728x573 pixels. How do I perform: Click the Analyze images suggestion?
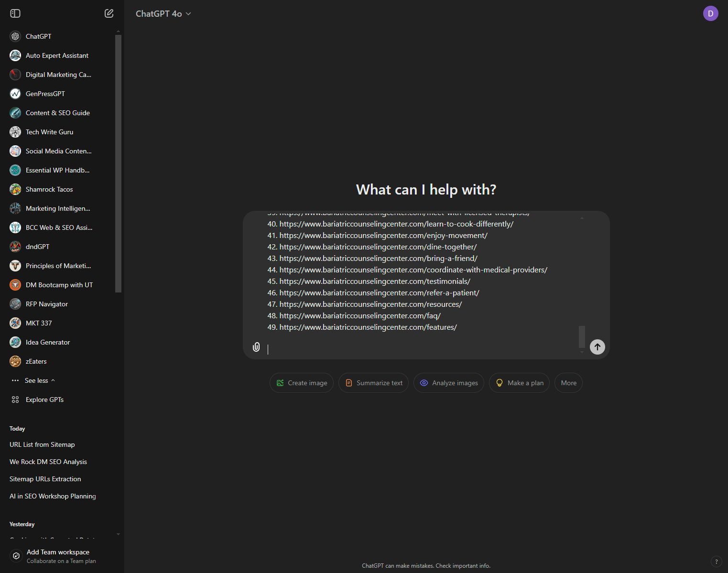pos(449,383)
